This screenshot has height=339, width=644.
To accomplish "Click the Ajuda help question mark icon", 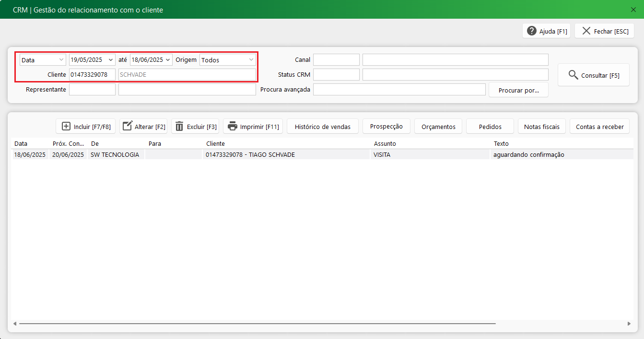I will (531, 31).
